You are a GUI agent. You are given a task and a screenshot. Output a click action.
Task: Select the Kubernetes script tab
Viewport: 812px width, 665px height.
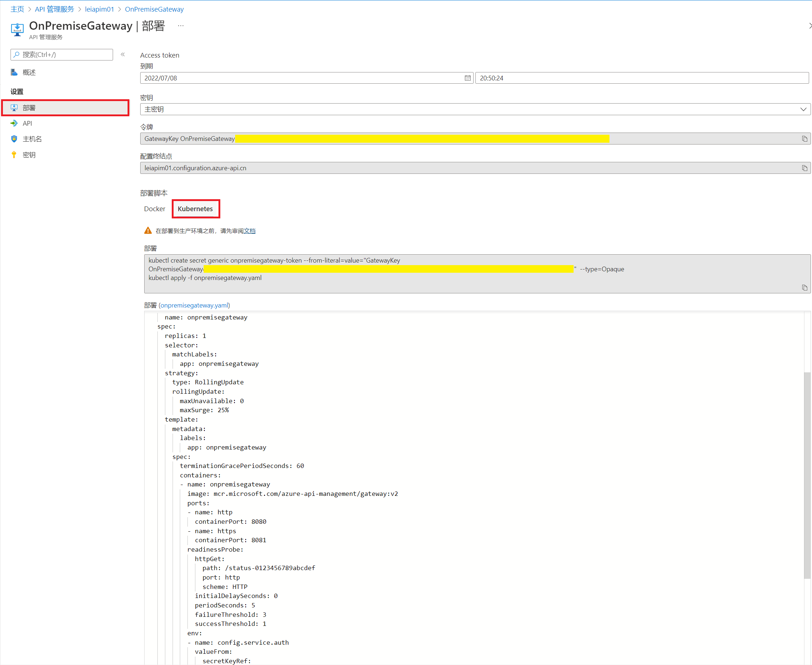[x=195, y=209]
